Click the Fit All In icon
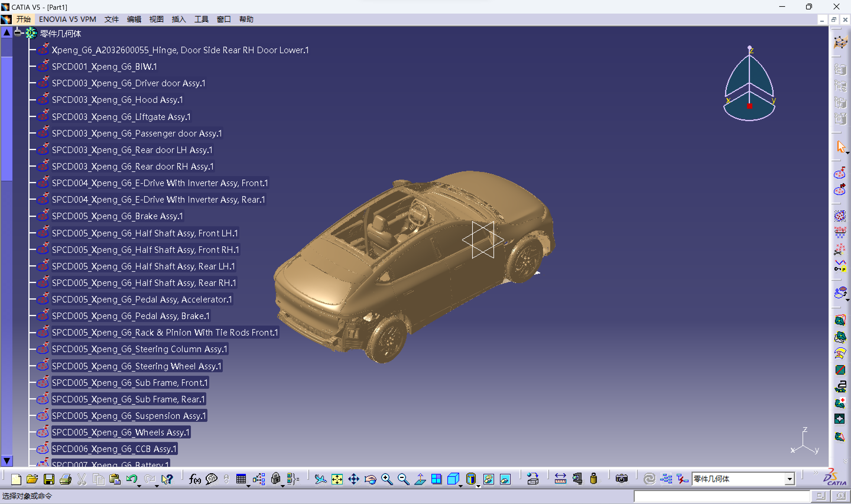 337,479
